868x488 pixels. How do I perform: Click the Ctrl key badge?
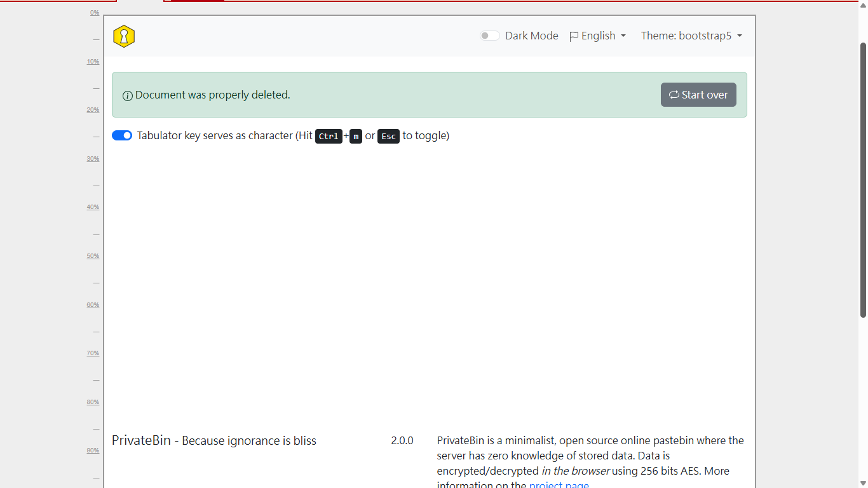(x=329, y=136)
